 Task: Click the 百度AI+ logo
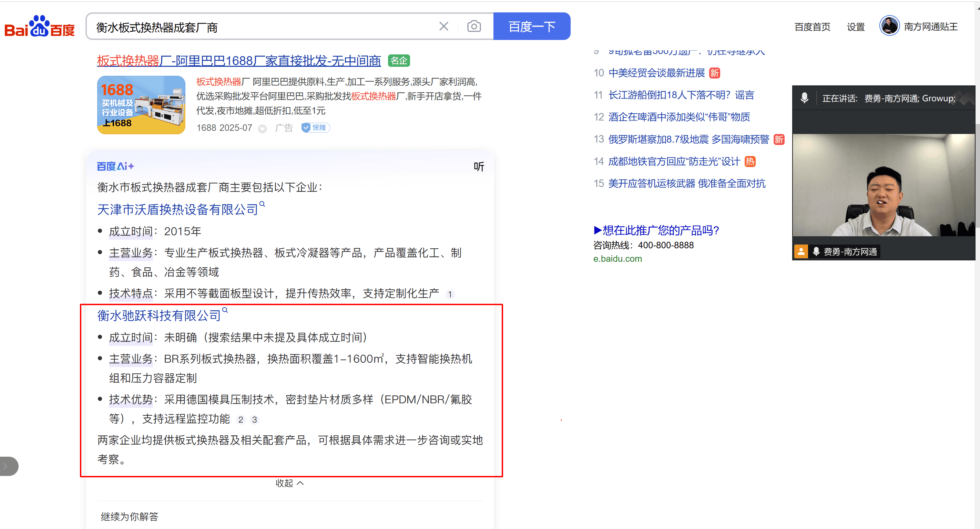coord(115,166)
